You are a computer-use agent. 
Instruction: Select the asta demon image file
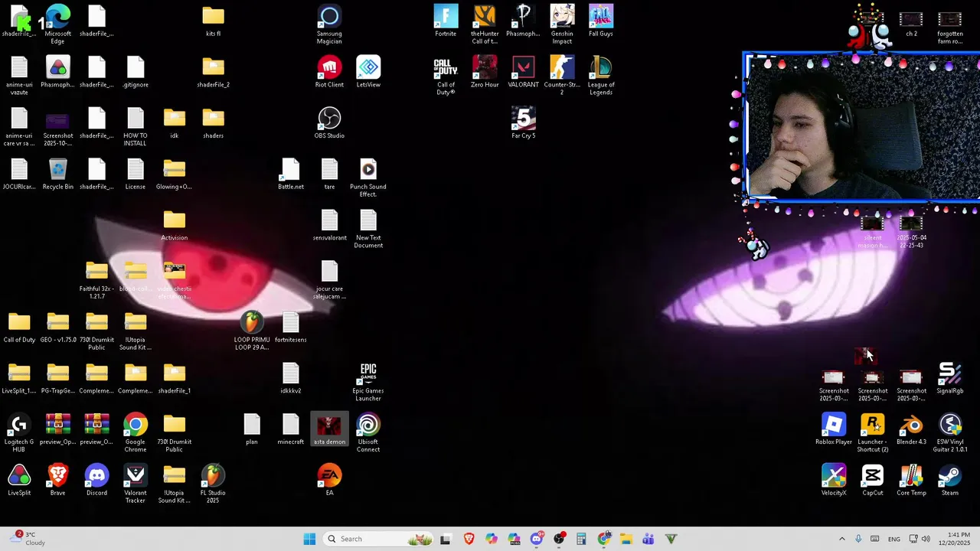[329, 429]
